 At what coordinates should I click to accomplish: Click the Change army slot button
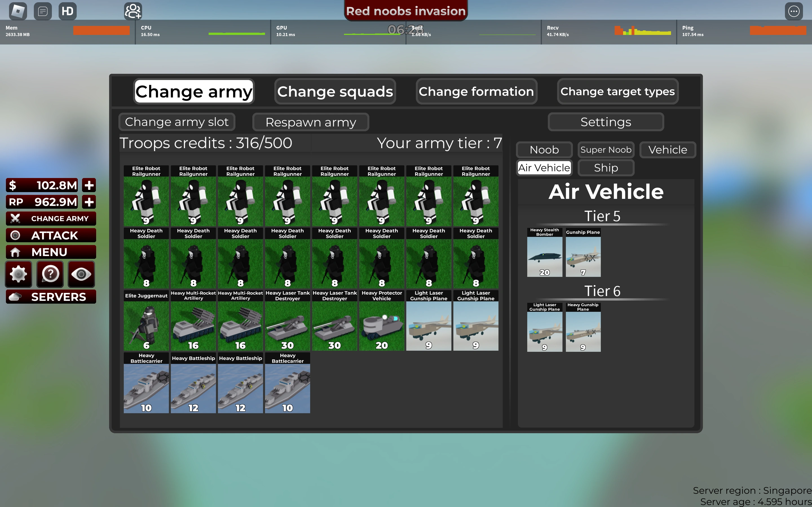177,122
